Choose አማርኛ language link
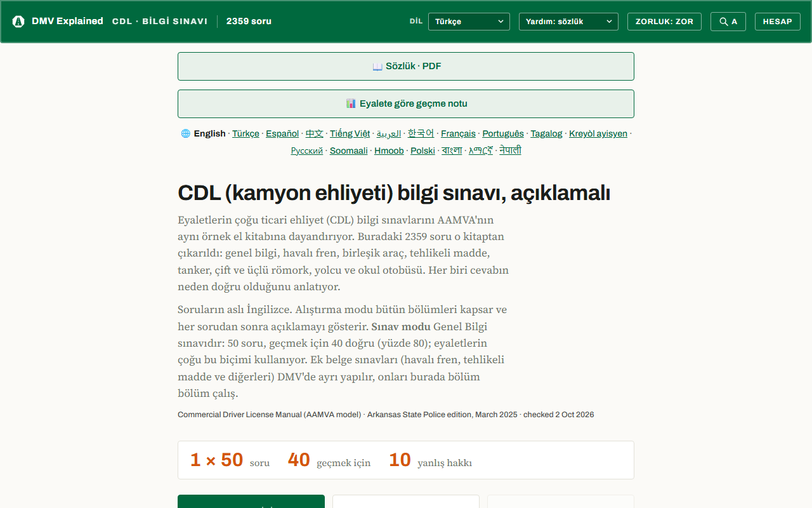Viewport: 812px width, 508px height. 481,151
